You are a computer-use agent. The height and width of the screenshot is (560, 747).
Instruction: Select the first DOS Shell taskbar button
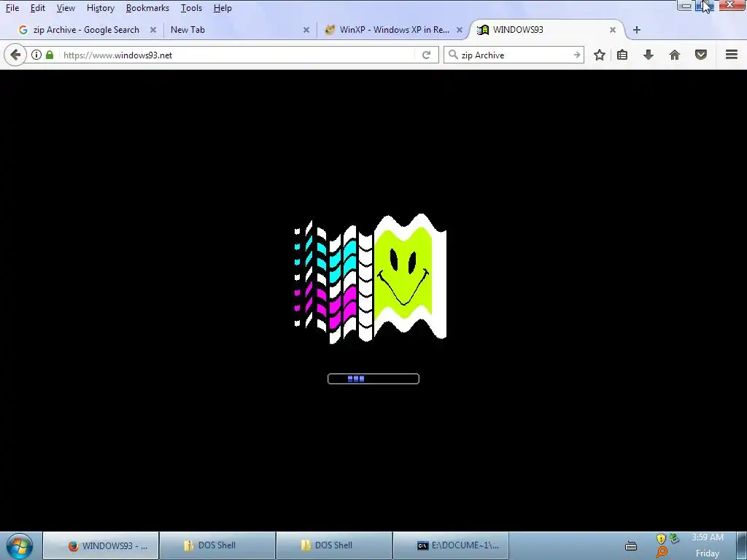[217, 545]
